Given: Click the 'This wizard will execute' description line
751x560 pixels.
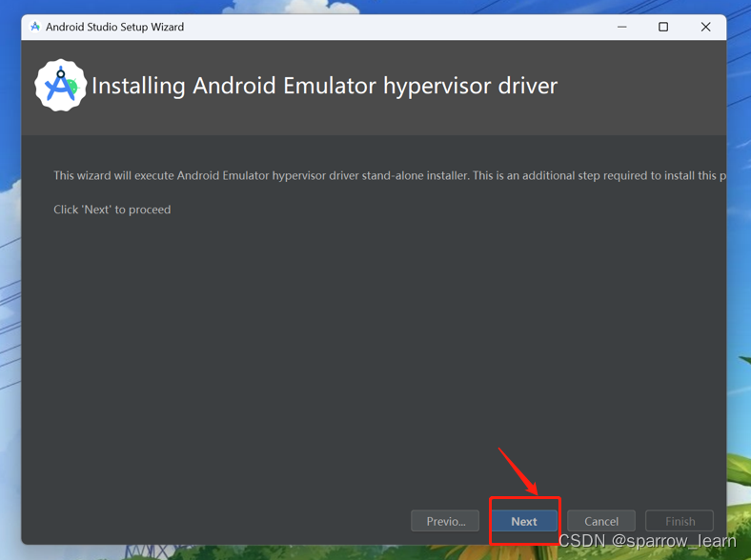Looking at the screenshot, I should coord(390,175).
